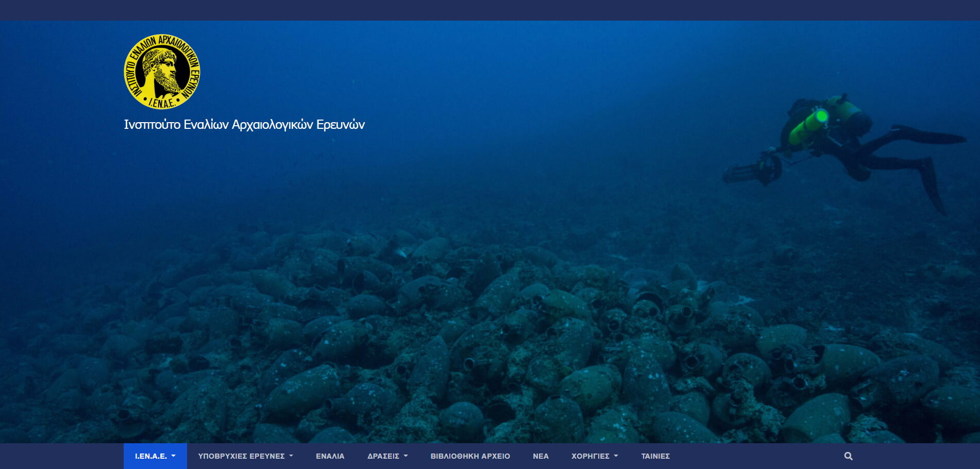
Task: Navigate to the ΤΑΙΝΙΕΣ page
Action: coord(655,456)
